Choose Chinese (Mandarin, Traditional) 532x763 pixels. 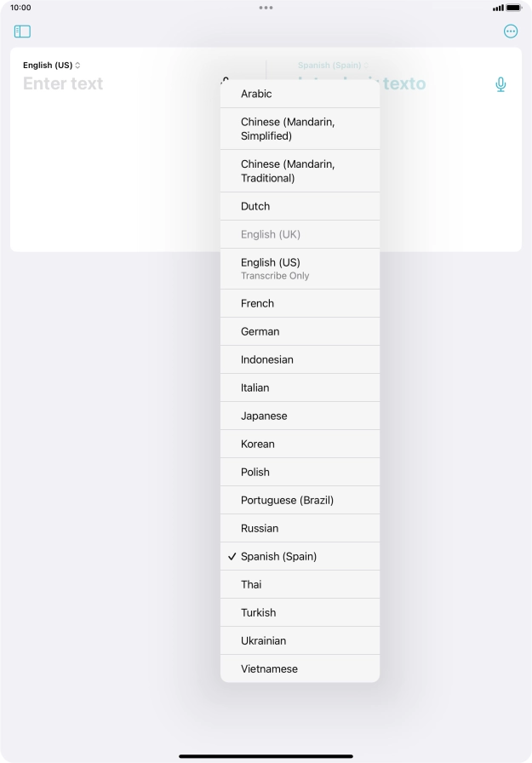(x=300, y=171)
